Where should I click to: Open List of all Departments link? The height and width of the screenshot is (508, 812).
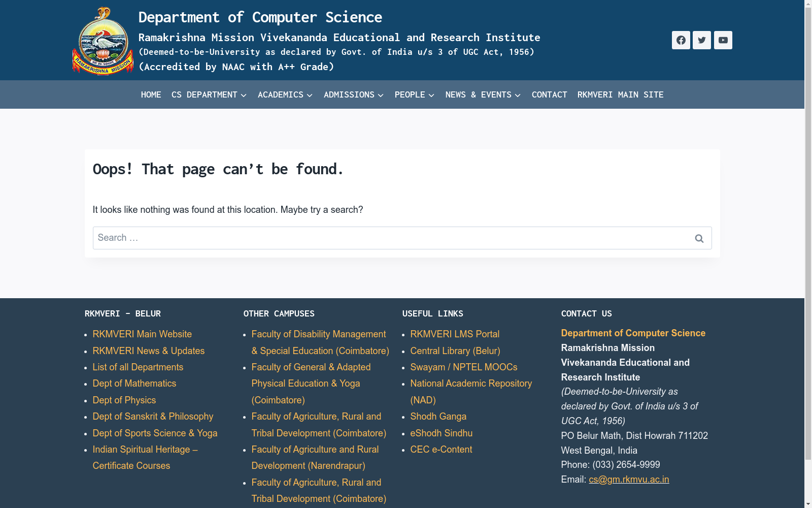point(138,367)
